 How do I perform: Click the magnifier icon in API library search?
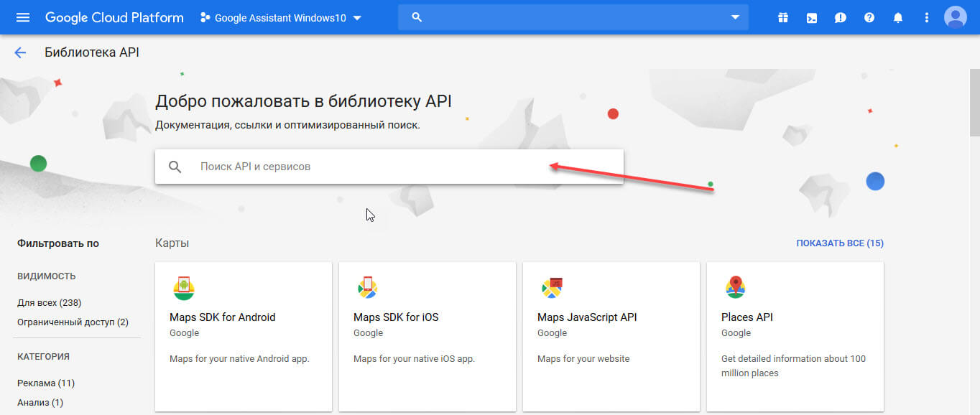175,167
